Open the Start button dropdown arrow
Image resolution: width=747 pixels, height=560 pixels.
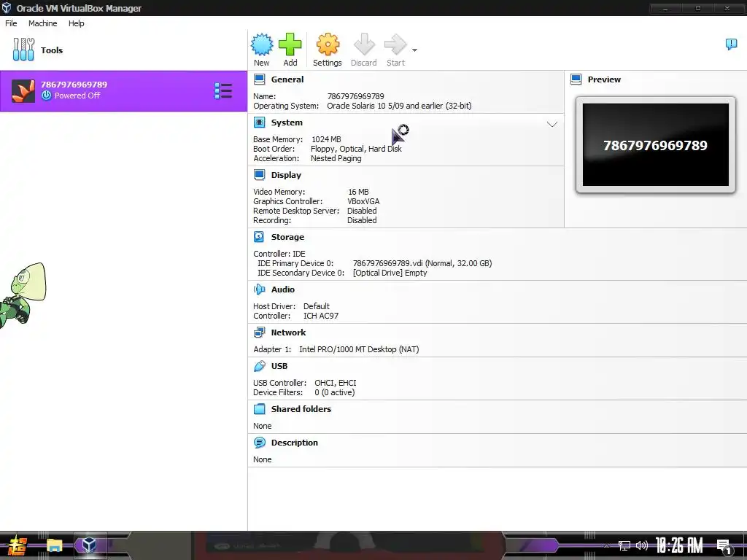tap(414, 50)
